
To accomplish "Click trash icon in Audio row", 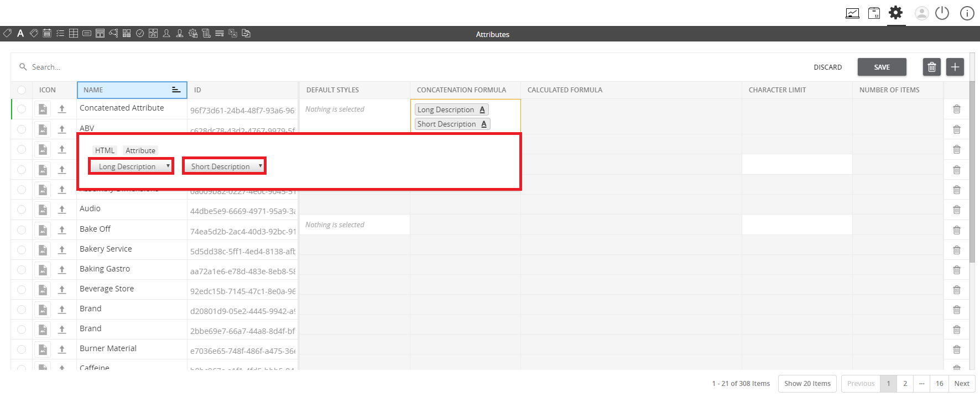I will pyautogui.click(x=957, y=210).
